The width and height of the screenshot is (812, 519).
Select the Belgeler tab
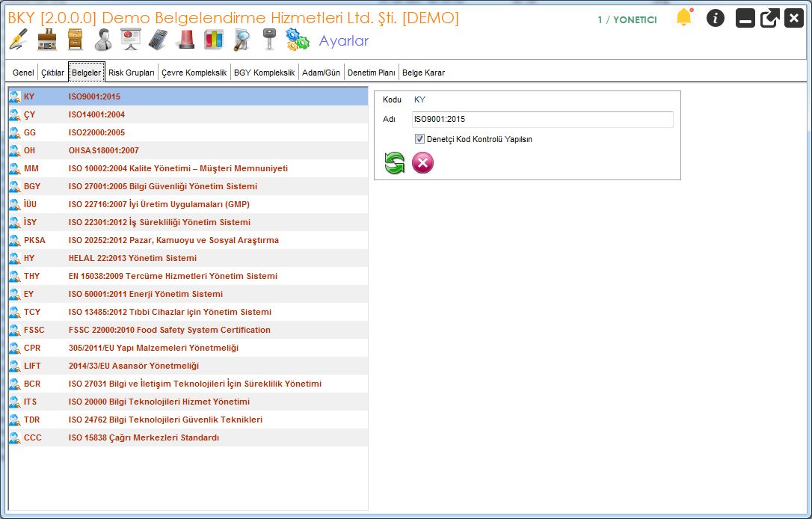tap(87, 73)
